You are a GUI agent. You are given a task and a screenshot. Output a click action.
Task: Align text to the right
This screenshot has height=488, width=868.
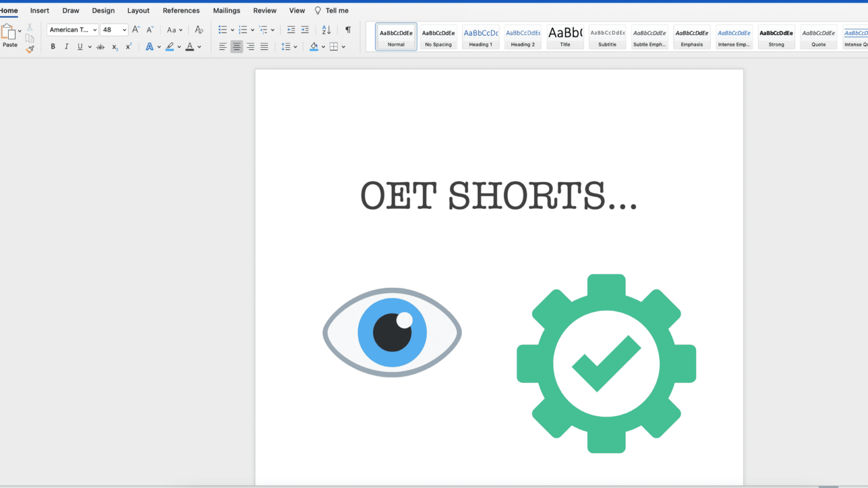(x=251, y=47)
